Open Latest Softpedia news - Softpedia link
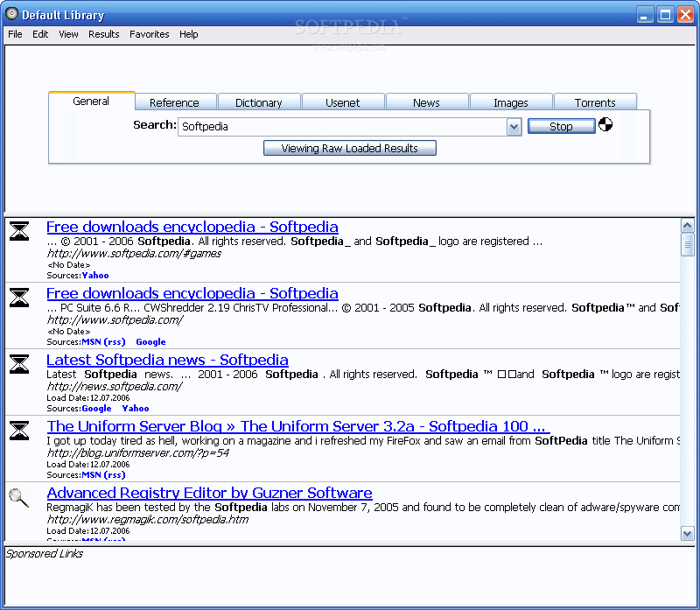Image resolution: width=700 pixels, height=610 pixels. click(167, 360)
